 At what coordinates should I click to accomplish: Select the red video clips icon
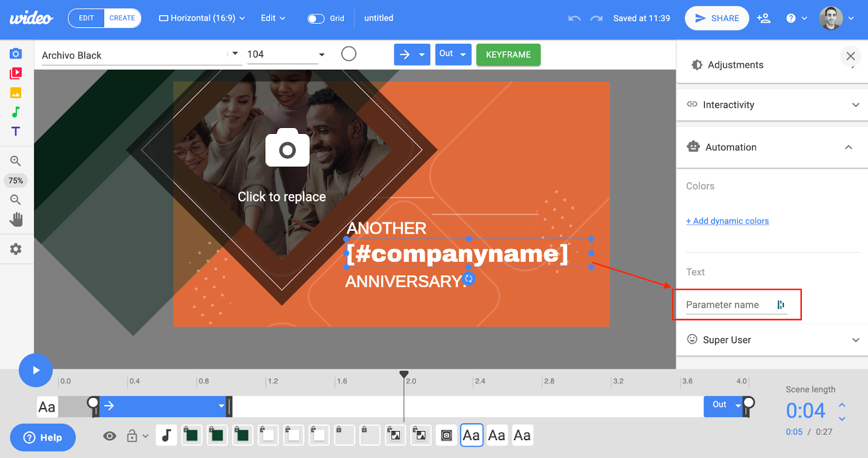16,73
